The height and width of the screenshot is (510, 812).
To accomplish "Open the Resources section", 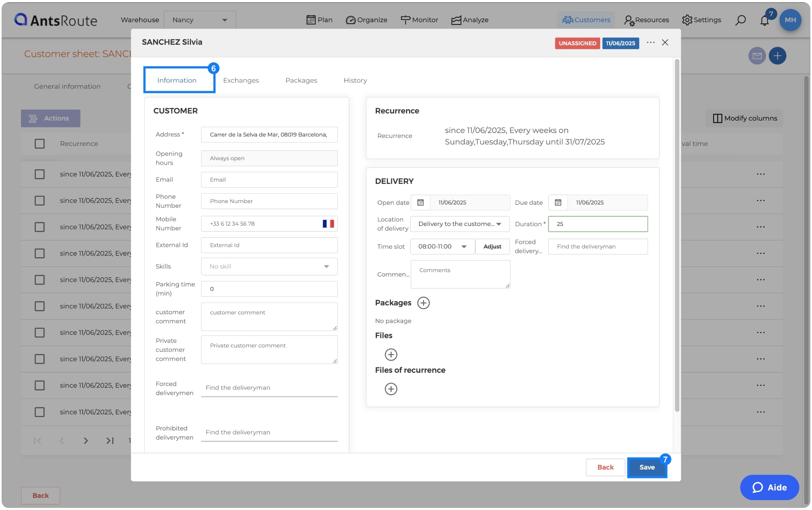I will [x=647, y=20].
